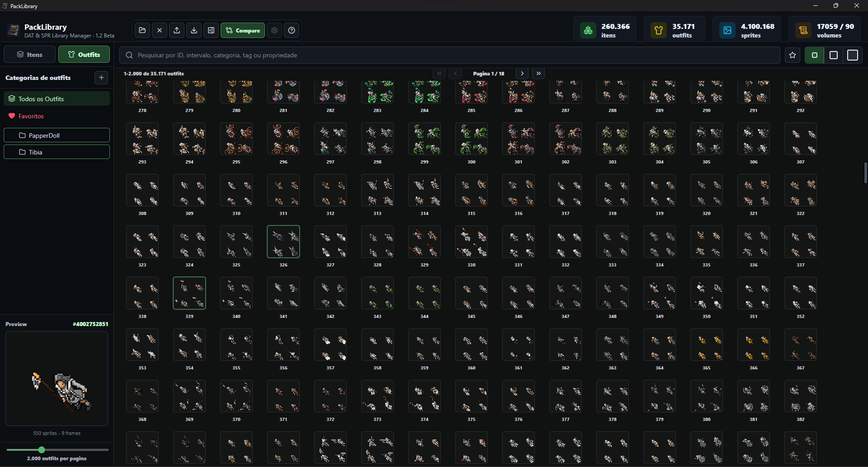Click the "Categorias de outfits" heading
The image size is (868, 467).
[38, 78]
